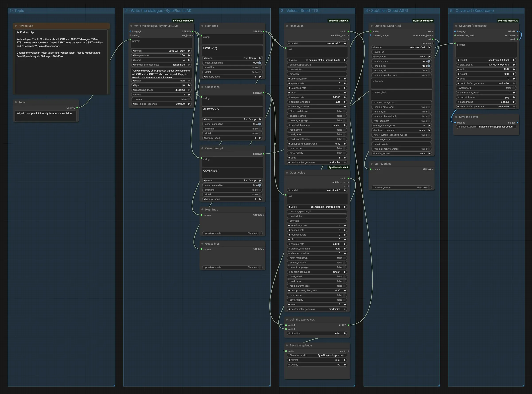Disable enable_punc in the Subtitles node
Viewport: 532px width, 394px height.
pyautogui.click(x=401, y=61)
